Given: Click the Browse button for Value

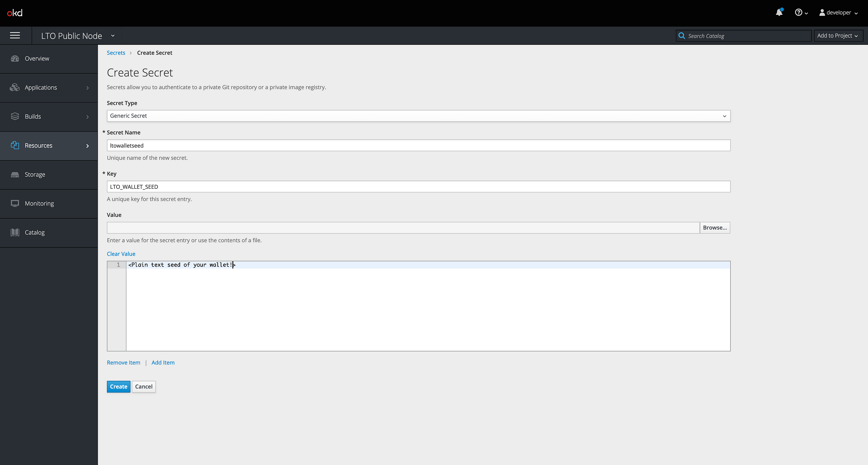Looking at the screenshot, I should (x=715, y=227).
